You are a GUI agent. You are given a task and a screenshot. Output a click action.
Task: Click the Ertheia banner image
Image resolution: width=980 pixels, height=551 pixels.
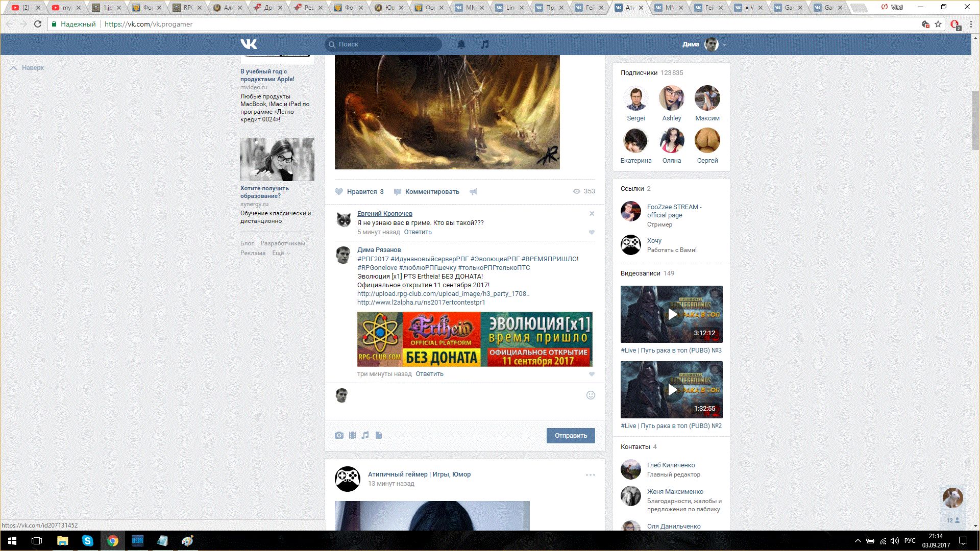pos(475,339)
